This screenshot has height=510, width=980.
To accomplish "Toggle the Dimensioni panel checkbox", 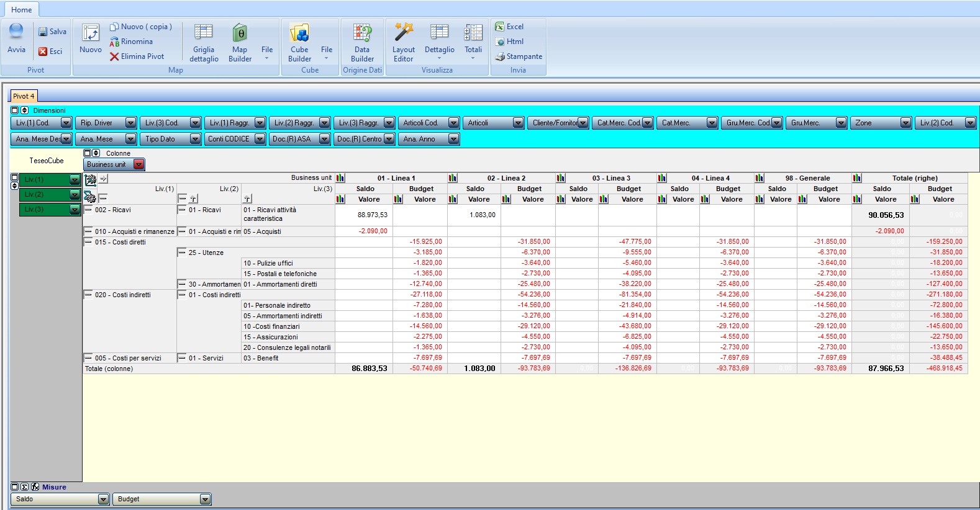I will pos(15,110).
